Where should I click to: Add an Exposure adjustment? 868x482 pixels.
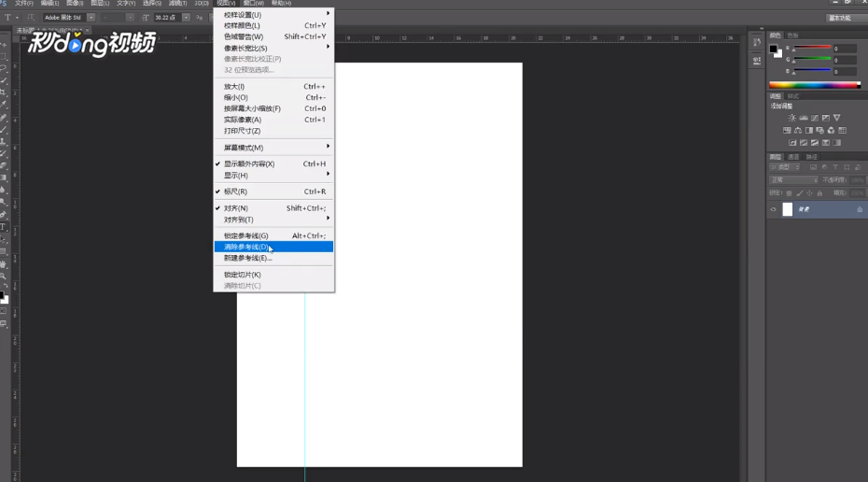coord(825,118)
